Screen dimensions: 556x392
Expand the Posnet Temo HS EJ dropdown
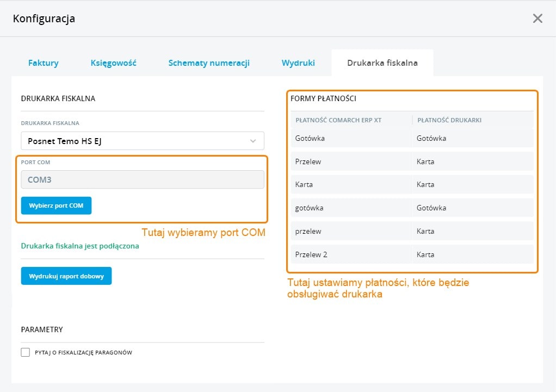point(142,141)
